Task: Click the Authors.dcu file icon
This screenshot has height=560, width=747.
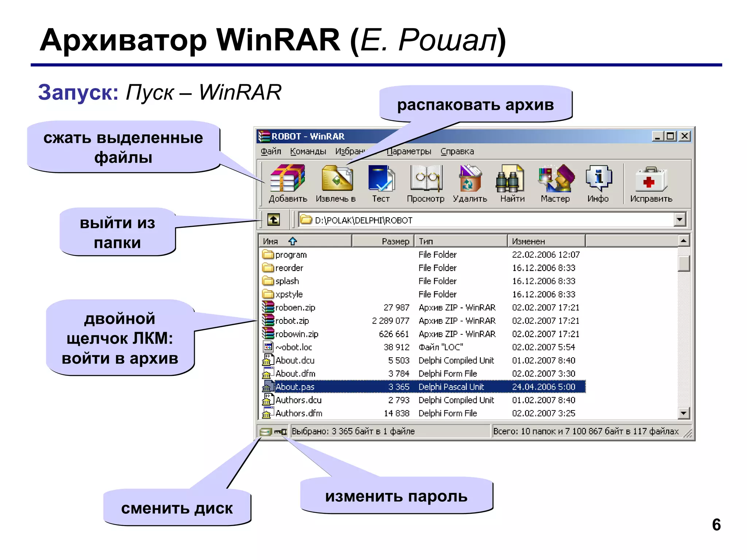Action: click(x=268, y=400)
